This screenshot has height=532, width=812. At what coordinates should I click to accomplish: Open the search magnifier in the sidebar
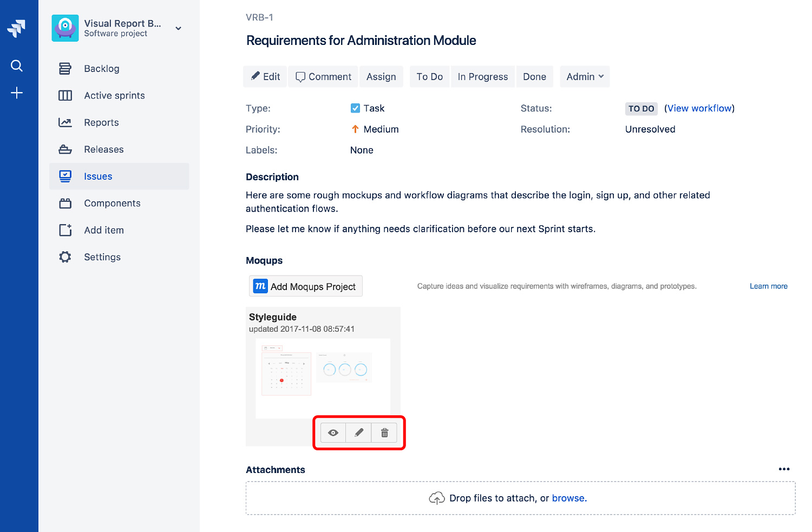coord(17,65)
